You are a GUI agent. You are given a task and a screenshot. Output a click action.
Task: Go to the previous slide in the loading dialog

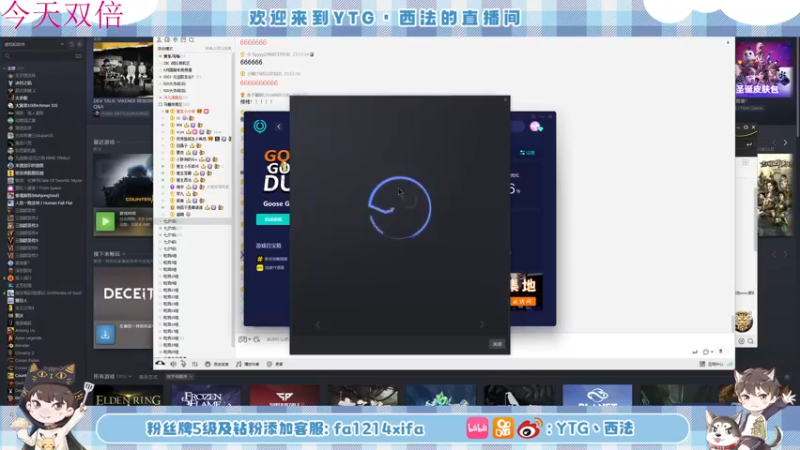click(318, 324)
